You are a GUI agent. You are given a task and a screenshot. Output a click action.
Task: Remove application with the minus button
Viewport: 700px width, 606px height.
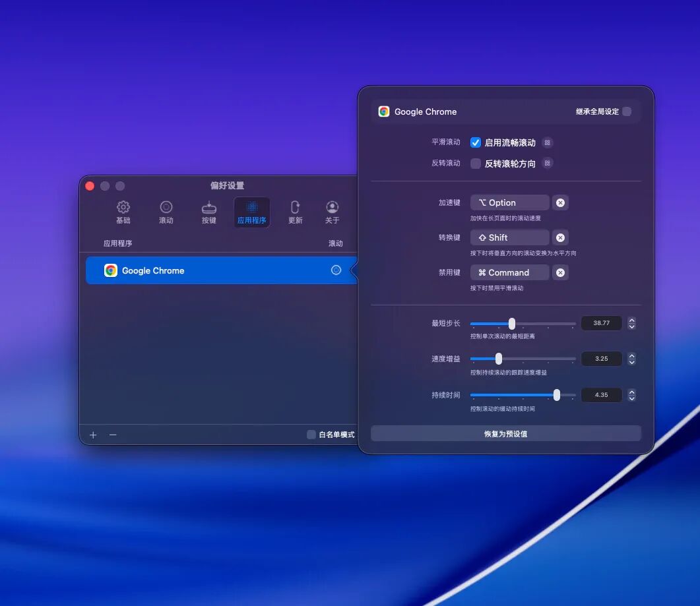(113, 435)
